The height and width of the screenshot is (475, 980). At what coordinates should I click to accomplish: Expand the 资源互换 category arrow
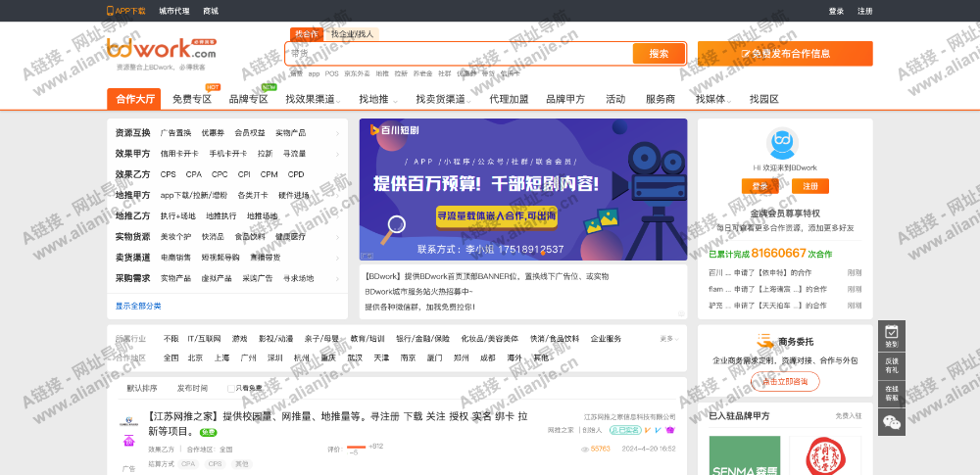click(337, 133)
